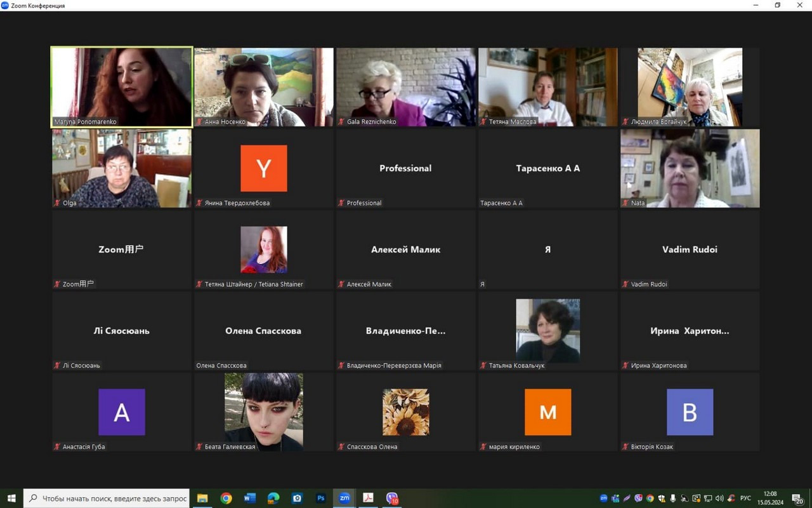The width and height of the screenshot is (812, 508).
Task: Launch Google Chrome from the pinned taskbar icons
Action: click(x=226, y=498)
